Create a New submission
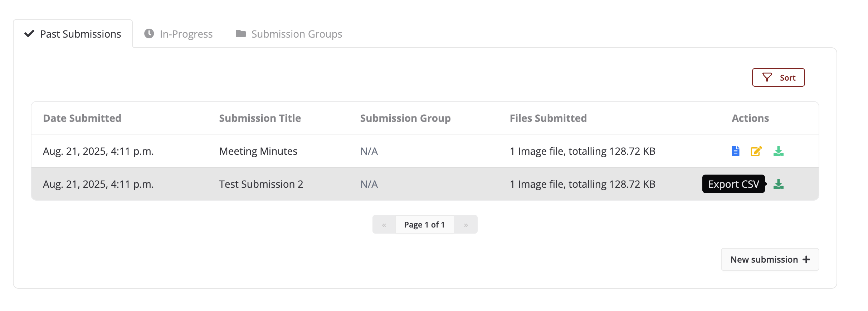 coord(770,259)
